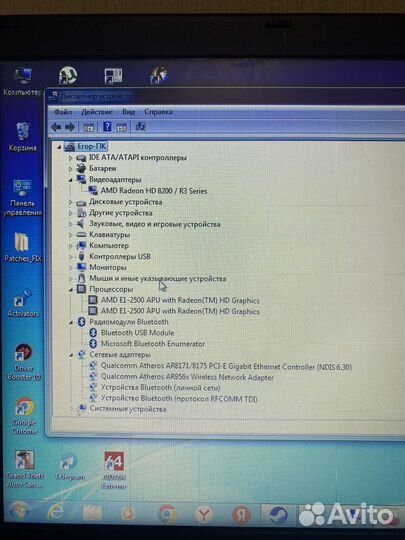Open Internet Explorer from the taskbar
This screenshot has width=405, height=540.
tap(56, 513)
